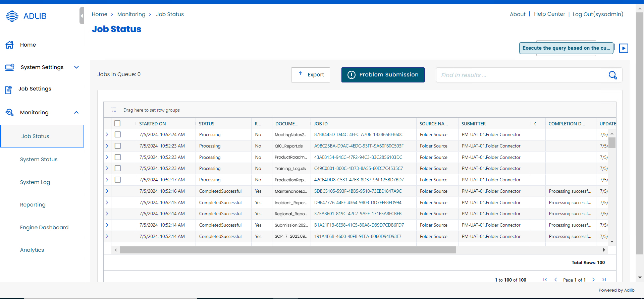Open Engine Dashboard in the sidebar
The image size is (644, 299).
point(44,228)
